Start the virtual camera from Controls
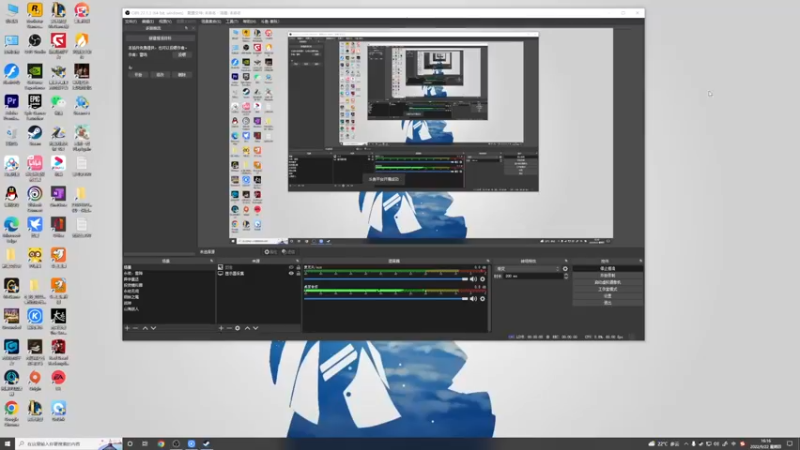Viewport: 800px width, 450px height. pos(607,282)
